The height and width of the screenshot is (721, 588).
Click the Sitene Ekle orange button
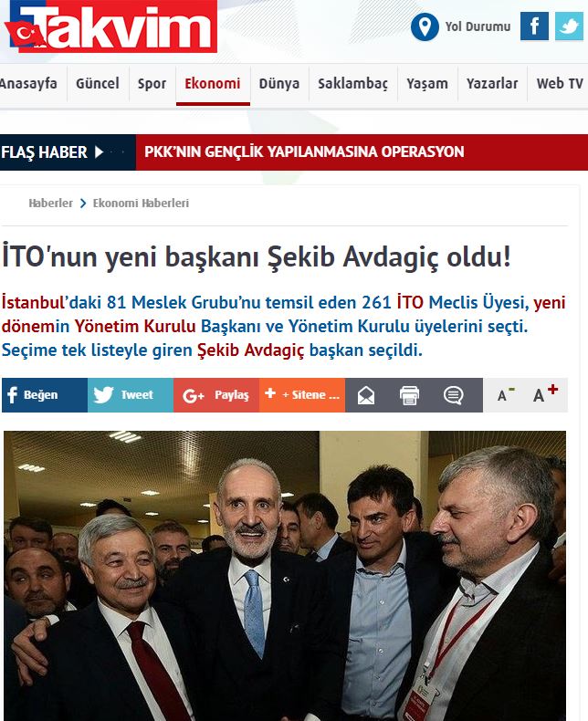click(x=302, y=395)
